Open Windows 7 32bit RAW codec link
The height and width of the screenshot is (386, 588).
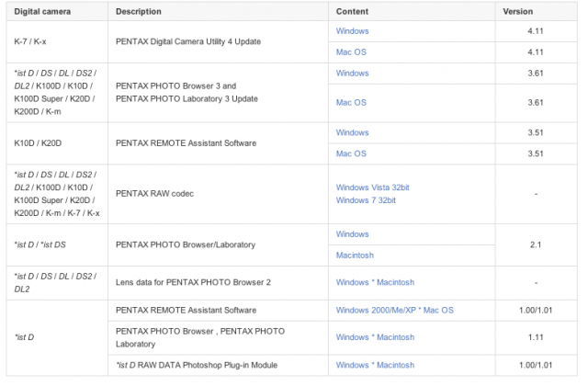366,200
